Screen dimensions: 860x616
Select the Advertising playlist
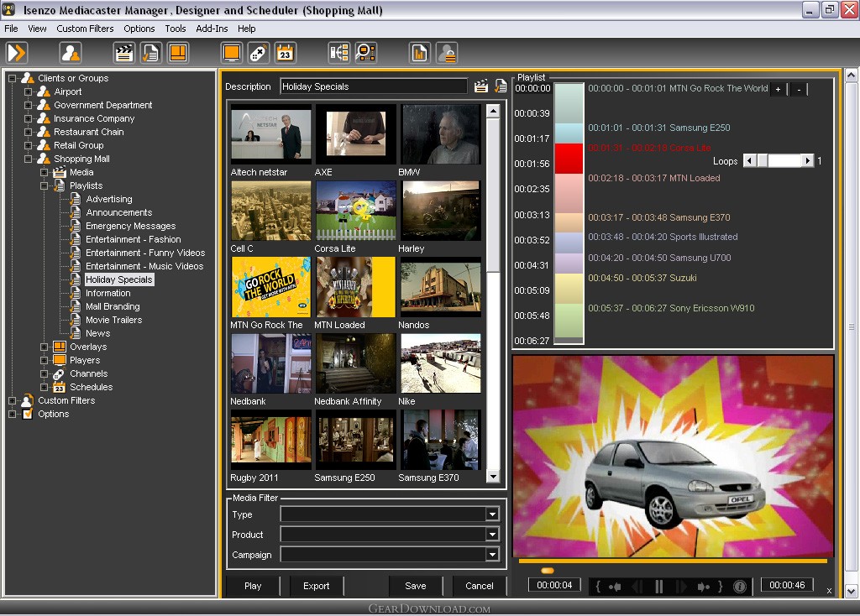108,199
